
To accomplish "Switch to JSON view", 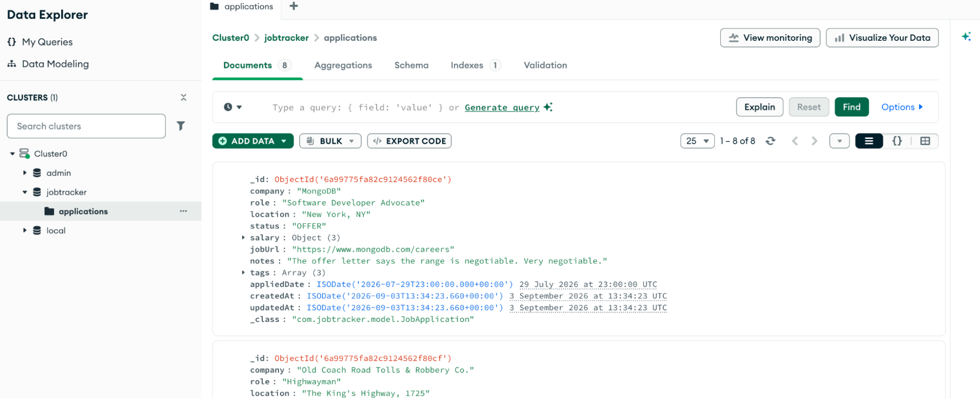I will [x=897, y=141].
